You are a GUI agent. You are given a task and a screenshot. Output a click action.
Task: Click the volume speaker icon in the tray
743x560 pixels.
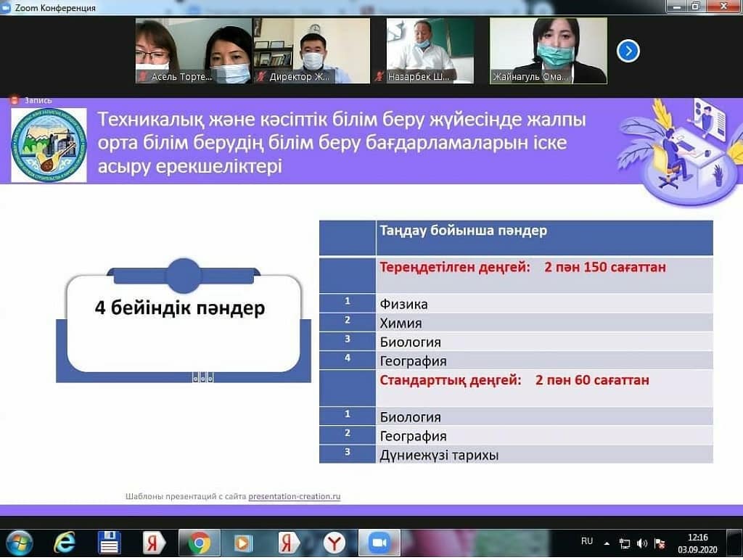[642, 543]
